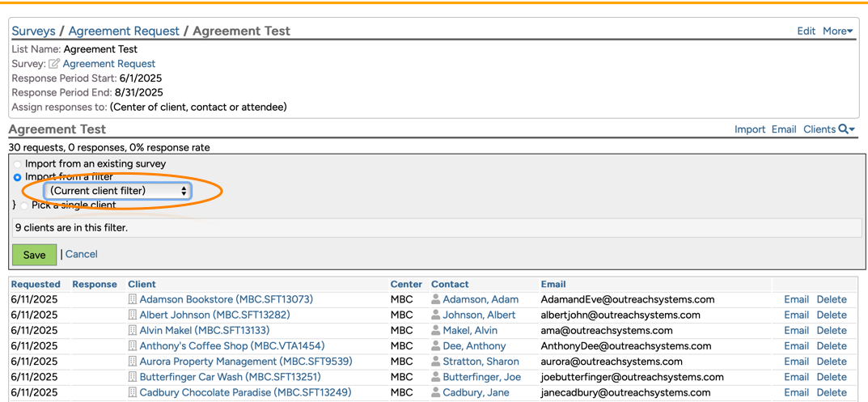This screenshot has width=868, height=402.
Task: Open Alvin Makel client record link
Action: coord(204,331)
